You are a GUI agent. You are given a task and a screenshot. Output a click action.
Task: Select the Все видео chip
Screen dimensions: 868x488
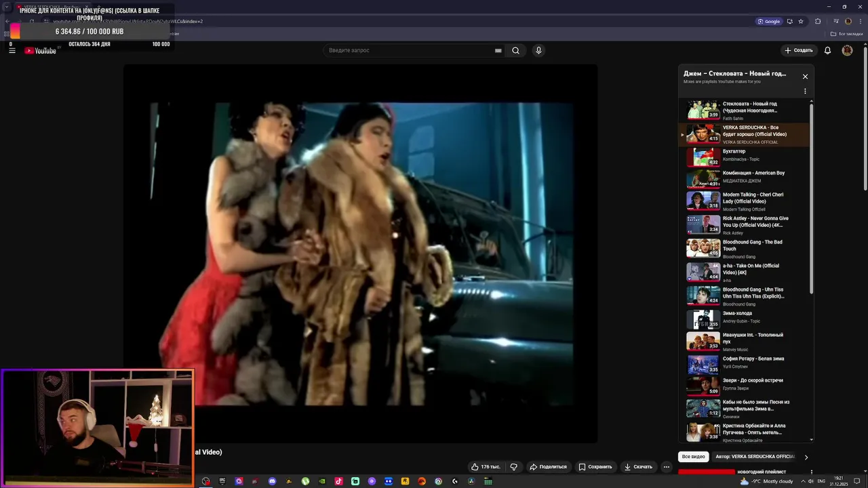(x=694, y=457)
